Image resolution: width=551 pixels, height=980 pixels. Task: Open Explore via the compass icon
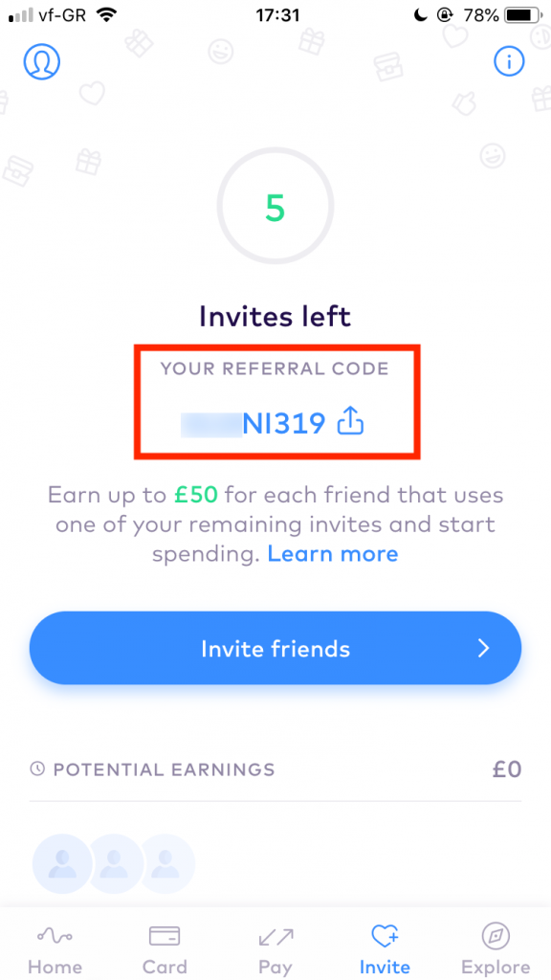click(495, 936)
